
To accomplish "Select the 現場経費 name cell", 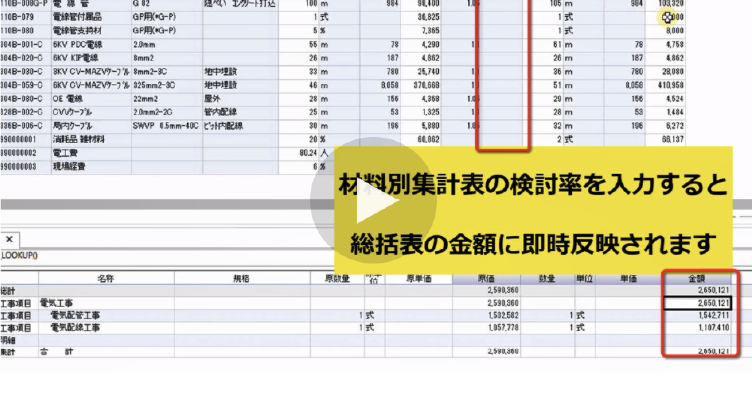I will click(91, 166).
